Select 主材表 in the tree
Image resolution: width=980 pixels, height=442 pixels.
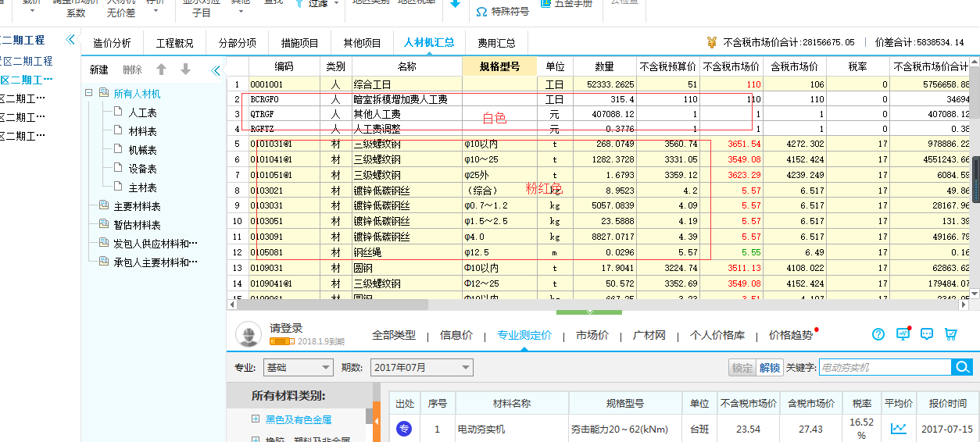click(x=143, y=187)
